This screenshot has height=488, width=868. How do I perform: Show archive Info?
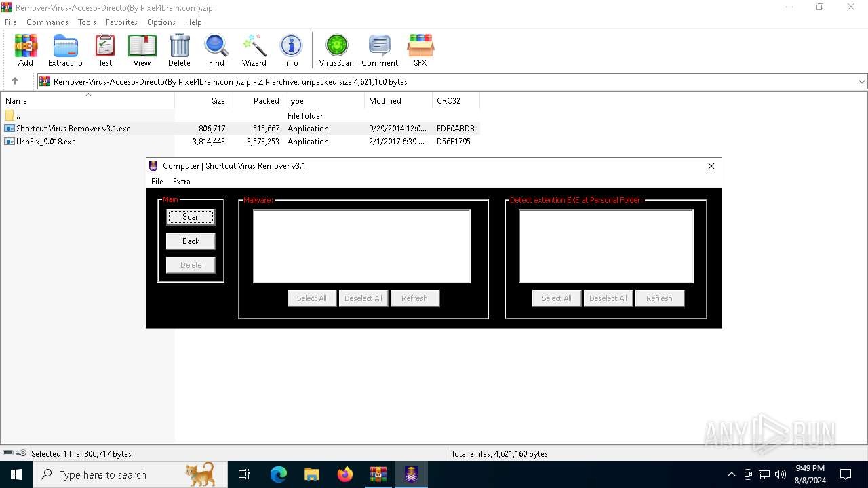[291, 50]
